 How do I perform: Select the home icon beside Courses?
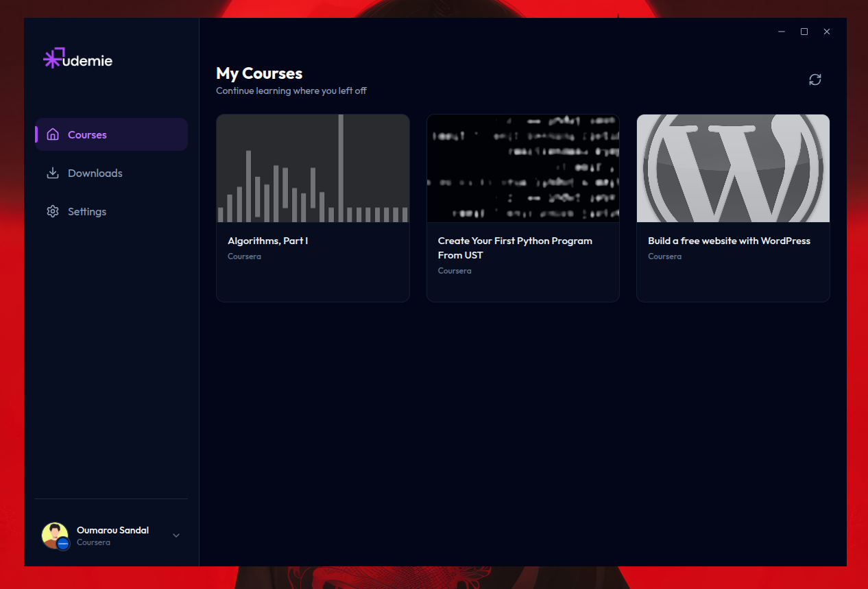pyautogui.click(x=53, y=134)
